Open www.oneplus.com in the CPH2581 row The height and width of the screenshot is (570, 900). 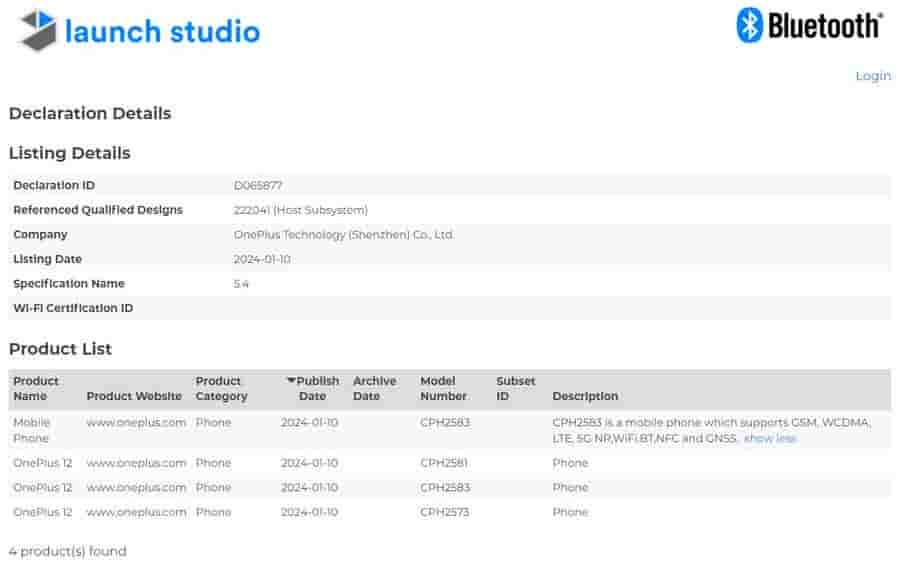136,463
